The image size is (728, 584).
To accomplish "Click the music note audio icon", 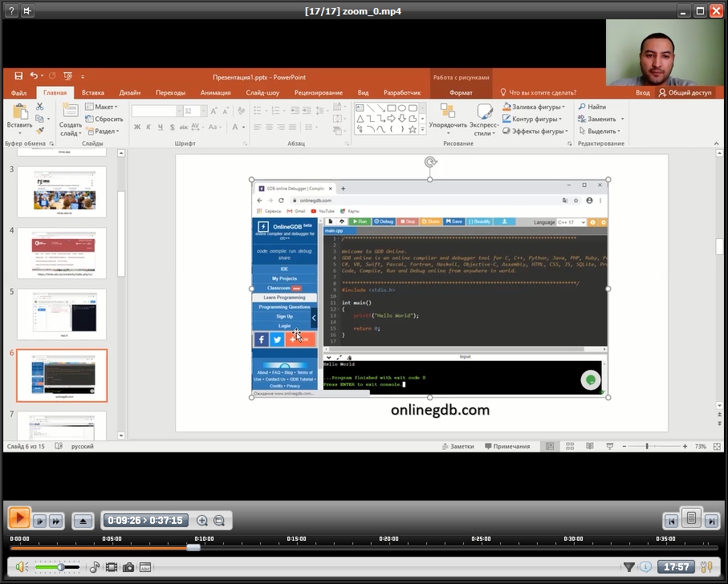I will (x=94, y=567).
